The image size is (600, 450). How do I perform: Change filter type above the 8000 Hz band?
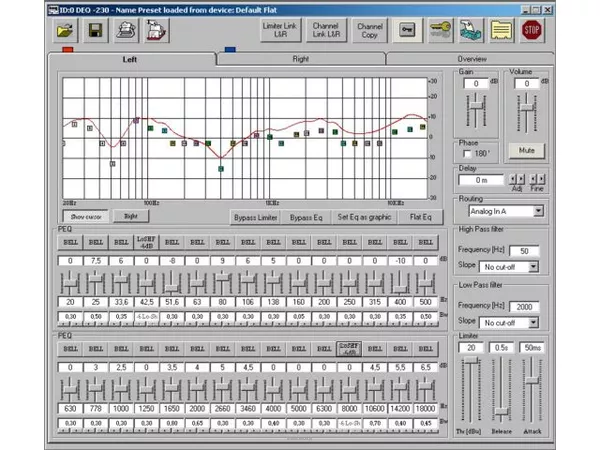click(x=349, y=349)
